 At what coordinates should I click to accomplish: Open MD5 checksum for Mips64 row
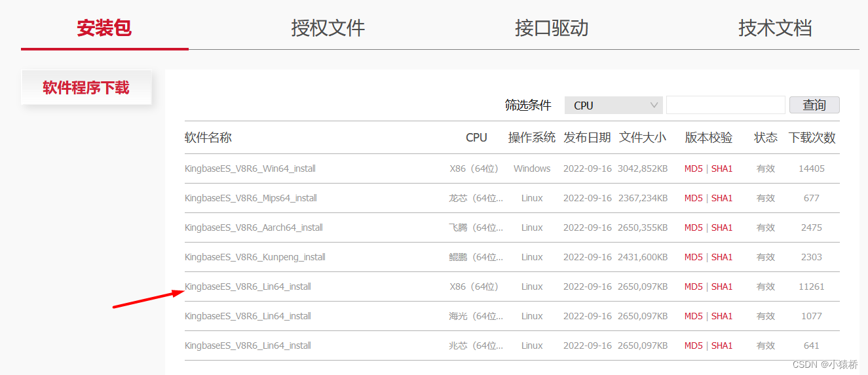693,198
